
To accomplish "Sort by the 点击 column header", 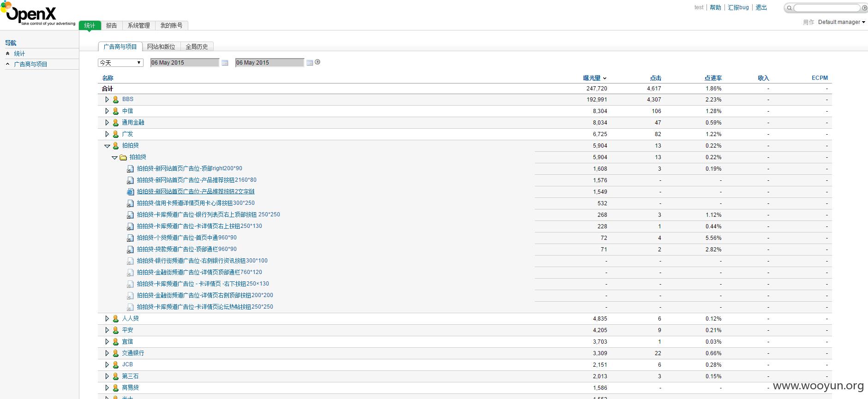I will pyautogui.click(x=655, y=78).
